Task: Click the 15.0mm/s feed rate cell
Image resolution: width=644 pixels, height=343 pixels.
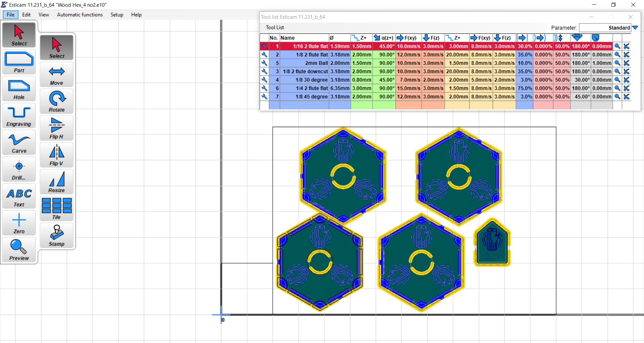Action: pyautogui.click(x=409, y=88)
